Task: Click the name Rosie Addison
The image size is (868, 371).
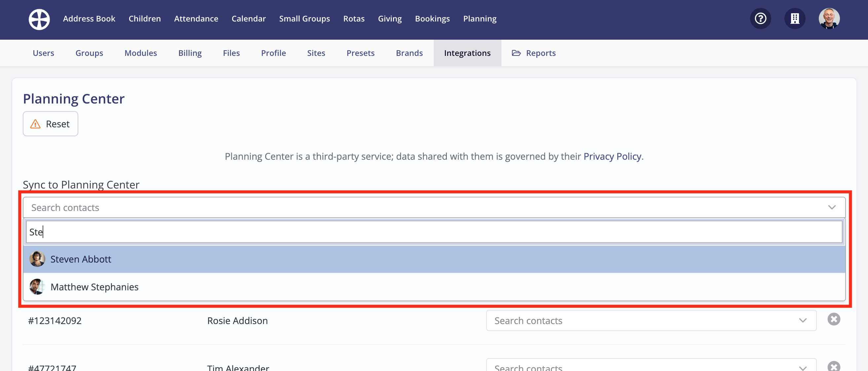Action: click(x=237, y=320)
